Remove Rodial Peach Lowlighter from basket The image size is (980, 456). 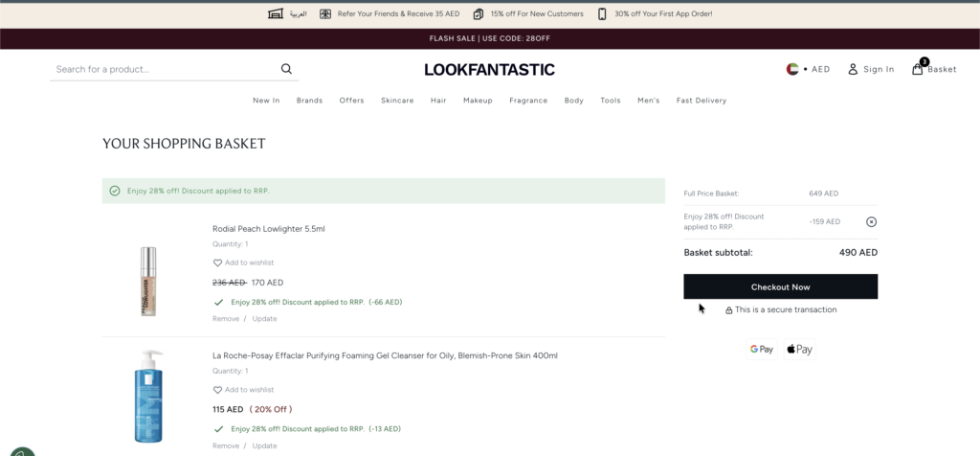[x=226, y=318]
